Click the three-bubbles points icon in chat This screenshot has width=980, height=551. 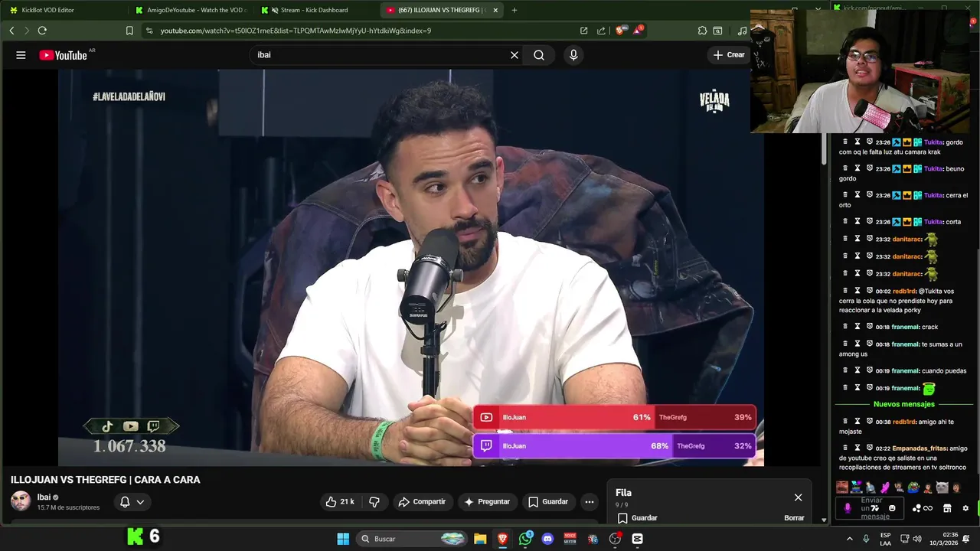pyautogui.click(x=916, y=508)
